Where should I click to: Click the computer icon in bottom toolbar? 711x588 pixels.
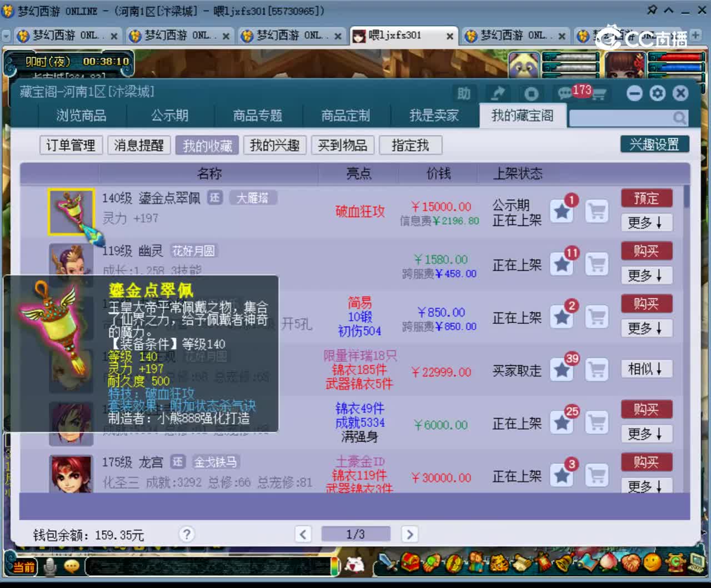coord(695,563)
